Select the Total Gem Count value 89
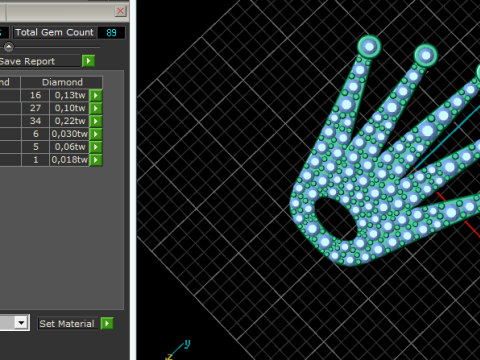Viewport: 480px width, 360px height. [x=111, y=33]
